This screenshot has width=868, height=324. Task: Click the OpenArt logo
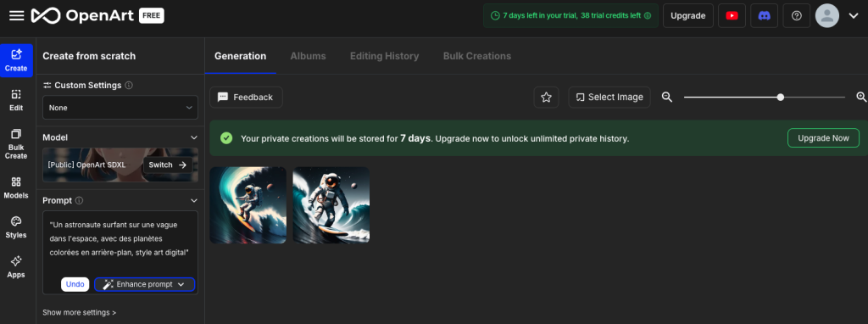pos(83,15)
